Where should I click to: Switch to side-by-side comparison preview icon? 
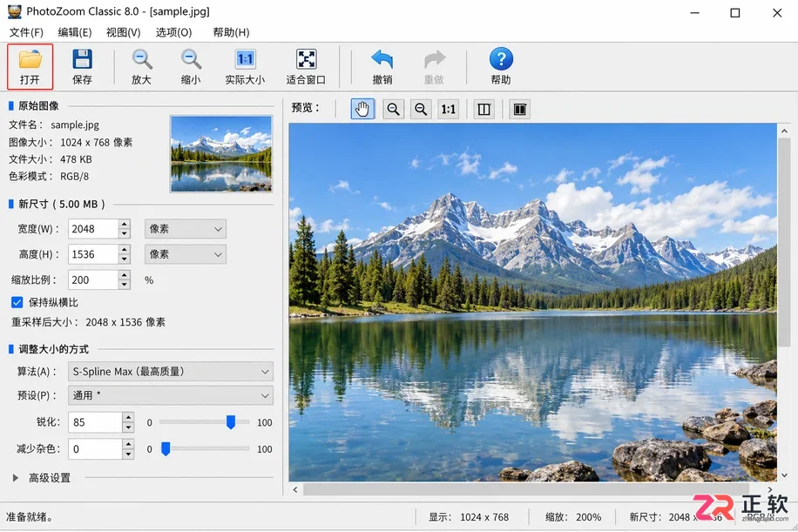pyautogui.click(x=519, y=109)
